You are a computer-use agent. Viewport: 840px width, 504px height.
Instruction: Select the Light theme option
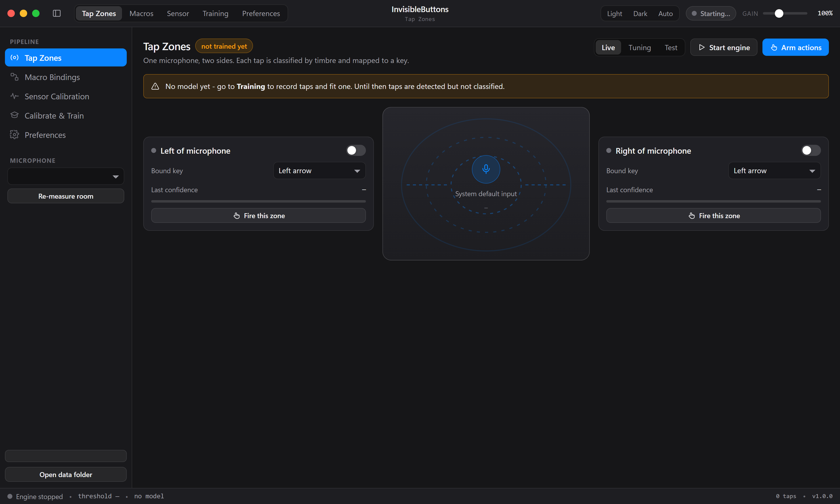point(614,14)
